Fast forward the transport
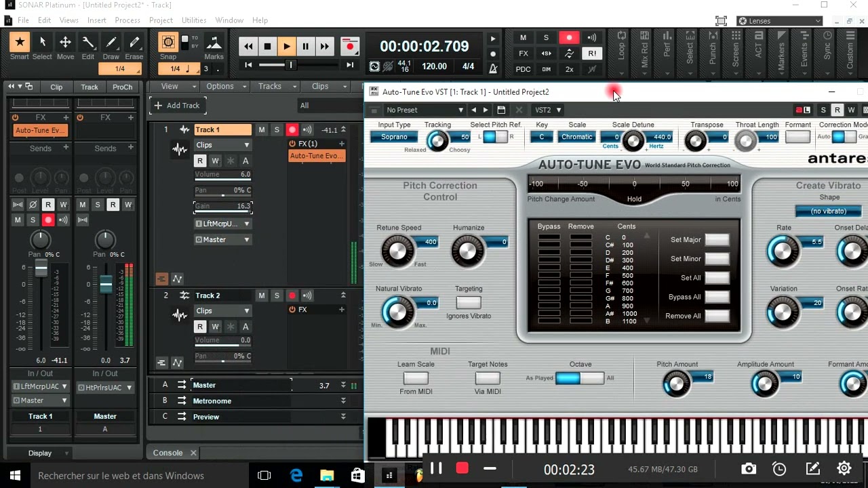 324,46
